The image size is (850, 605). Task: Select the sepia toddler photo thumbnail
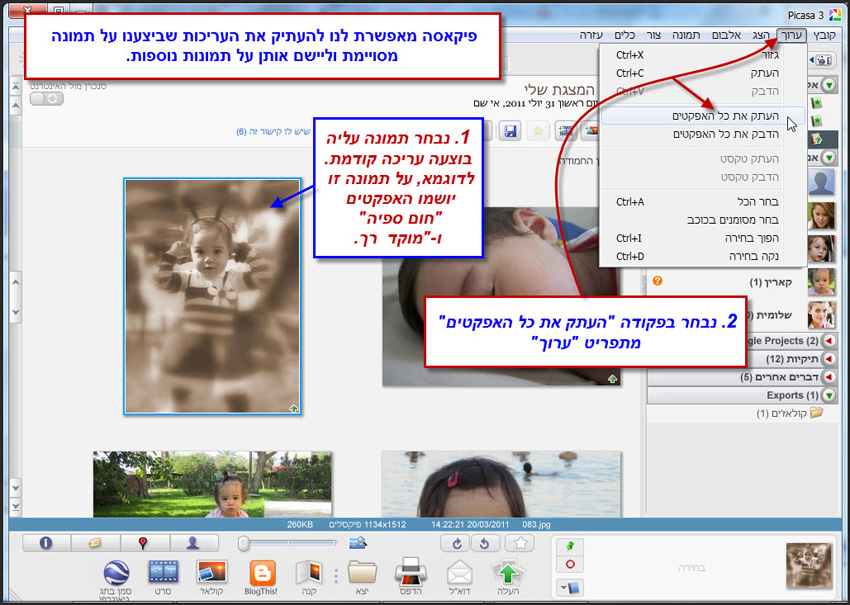pyautogui.click(x=212, y=297)
